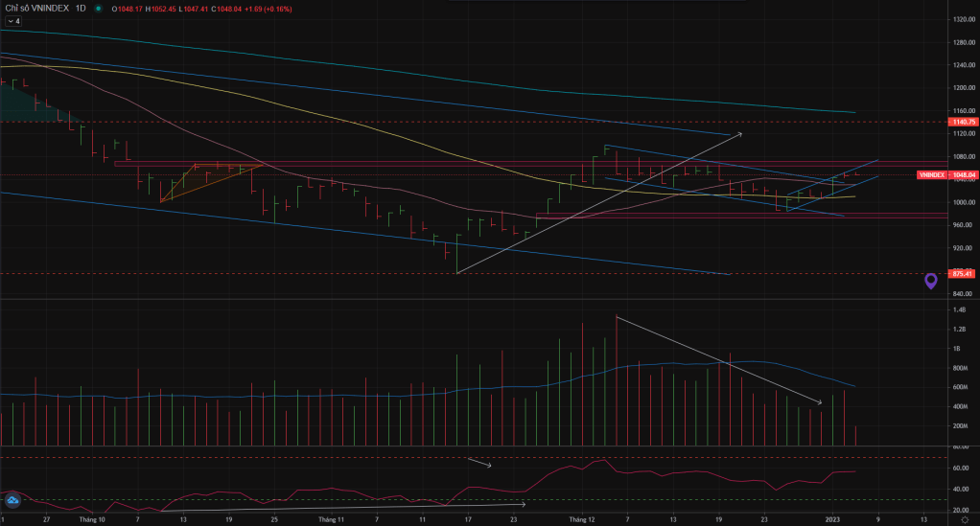Click the arrowhead of the declining volume arrow
The width and height of the screenshot is (980, 526).
click(819, 402)
